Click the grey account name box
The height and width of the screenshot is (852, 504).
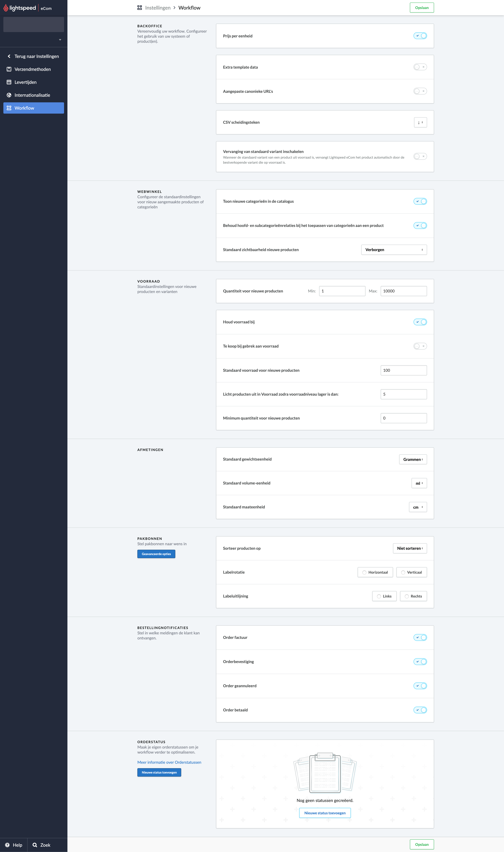point(34,24)
